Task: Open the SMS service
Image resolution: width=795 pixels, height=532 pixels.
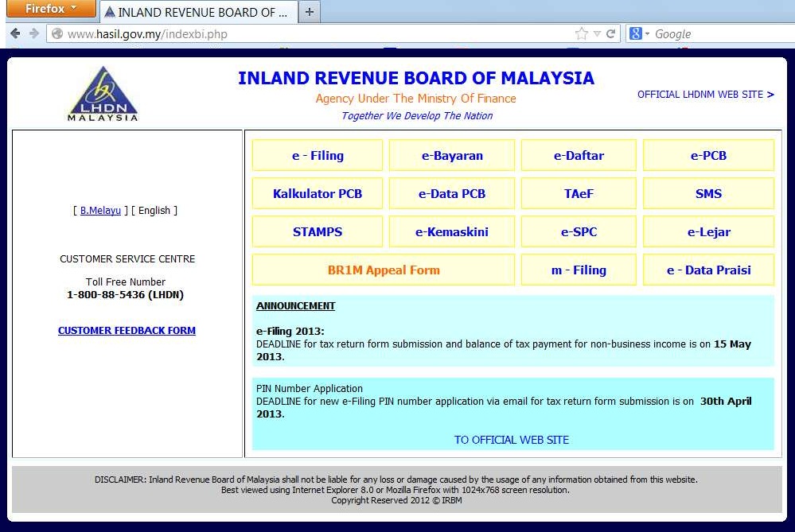Action: [x=708, y=193]
